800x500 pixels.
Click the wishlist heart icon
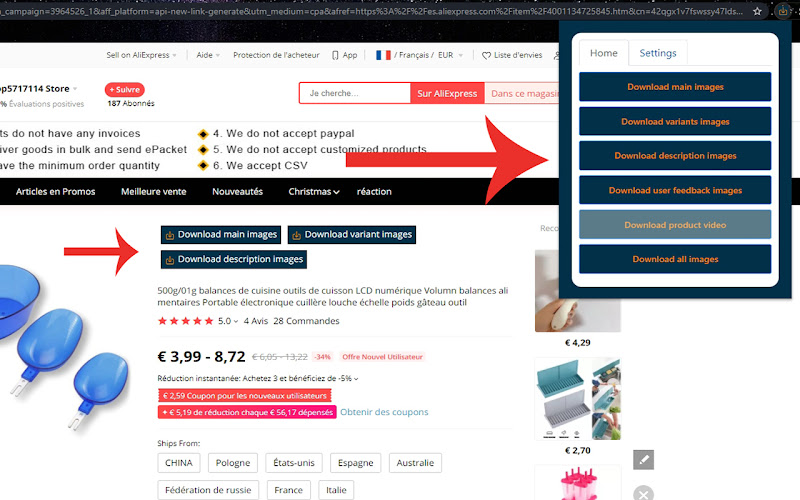pyautogui.click(x=486, y=55)
